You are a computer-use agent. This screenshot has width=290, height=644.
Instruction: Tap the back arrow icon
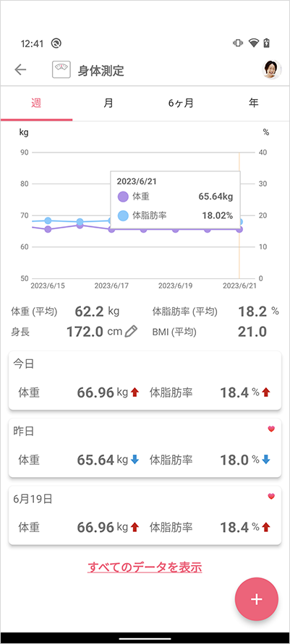(20, 70)
